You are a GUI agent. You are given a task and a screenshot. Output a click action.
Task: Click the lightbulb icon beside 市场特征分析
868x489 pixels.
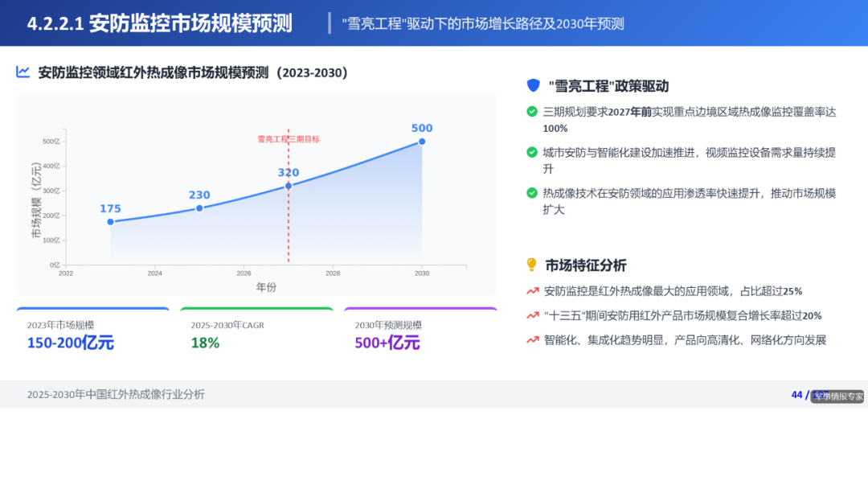click(530, 265)
